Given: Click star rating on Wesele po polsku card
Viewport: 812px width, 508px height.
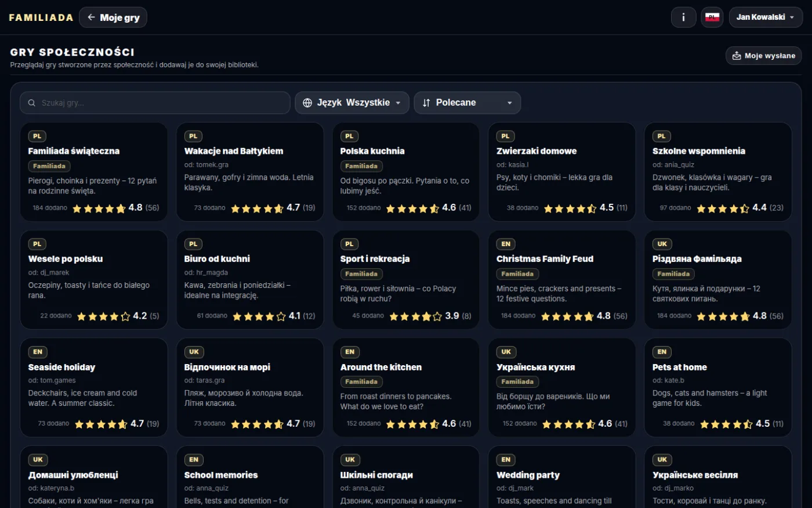Looking at the screenshot, I should [103, 316].
